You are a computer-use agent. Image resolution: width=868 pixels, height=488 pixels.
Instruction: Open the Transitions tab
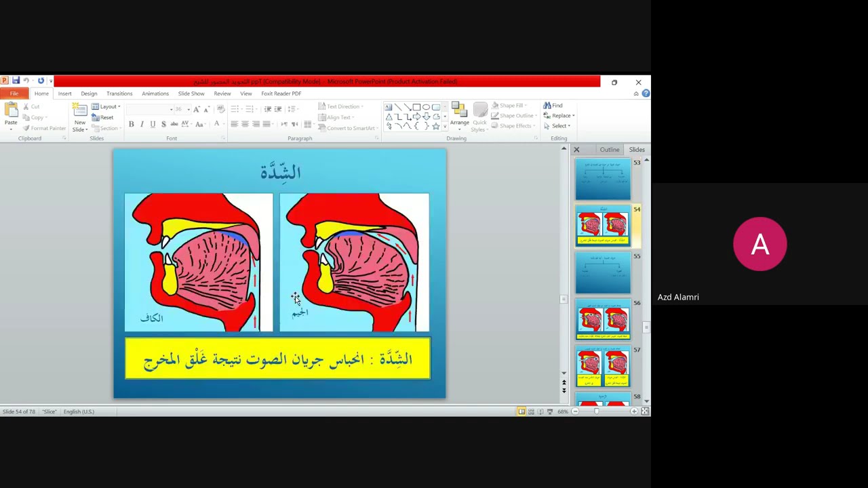coord(119,94)
